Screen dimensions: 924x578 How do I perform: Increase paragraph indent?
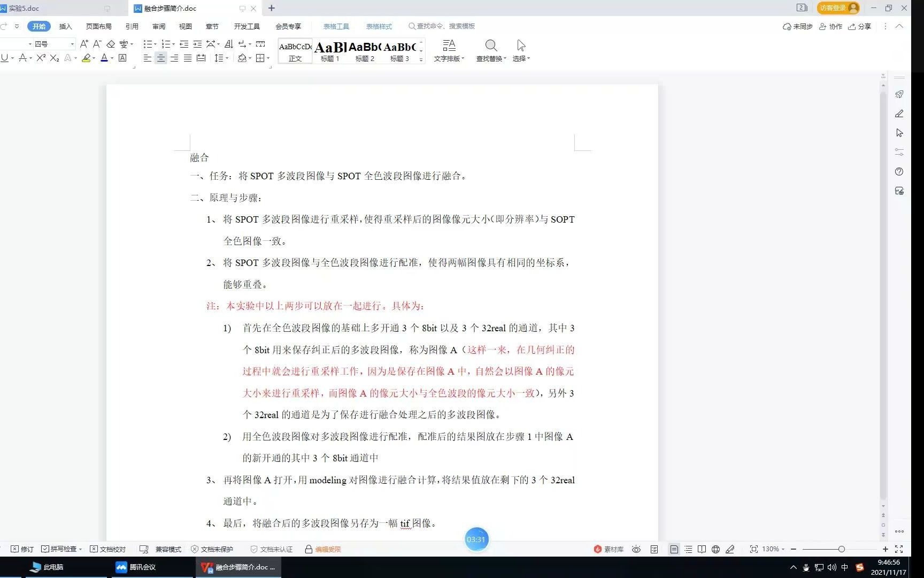(x=197, y=44)
